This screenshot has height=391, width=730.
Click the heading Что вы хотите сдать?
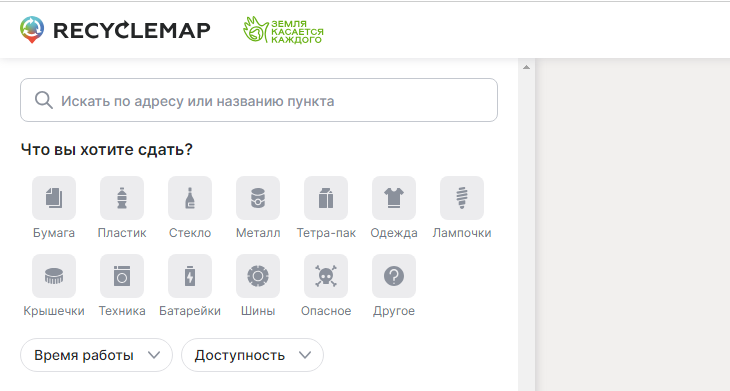click(107, 150)
